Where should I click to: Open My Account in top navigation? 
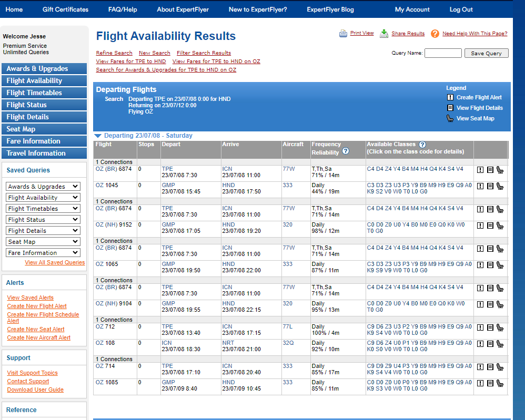pos(412,9)
